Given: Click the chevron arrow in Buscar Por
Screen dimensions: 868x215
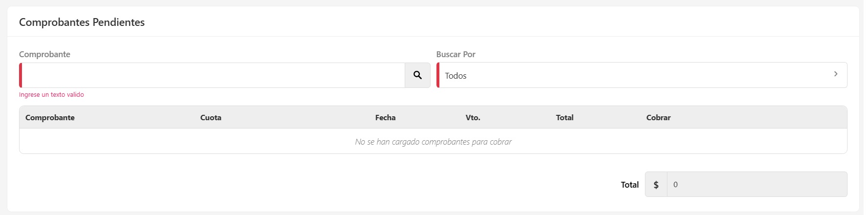Looking at the screenshot, I should [x=836, y=74].
